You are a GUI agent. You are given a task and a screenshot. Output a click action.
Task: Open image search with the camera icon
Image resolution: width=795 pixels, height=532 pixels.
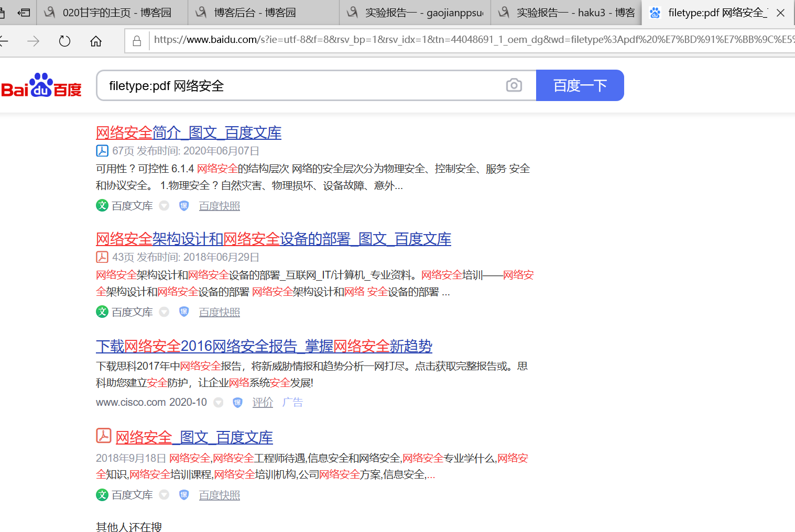coord(514,85)
